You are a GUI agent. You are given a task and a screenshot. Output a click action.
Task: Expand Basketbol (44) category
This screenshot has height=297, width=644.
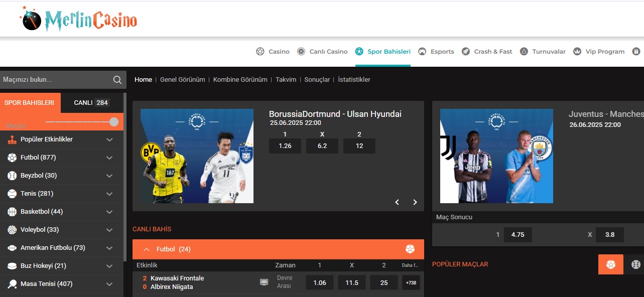pos(109,212)
